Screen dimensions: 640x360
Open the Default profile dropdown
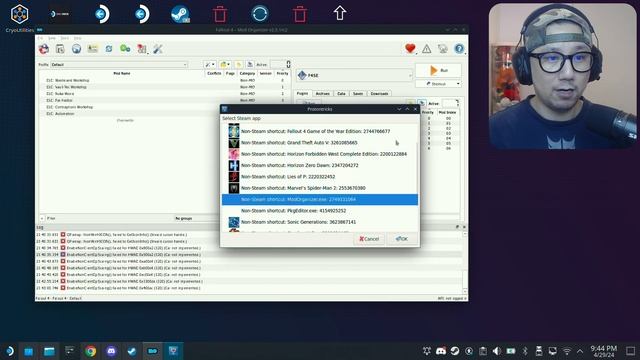pyautogui.click(x=119, y=64)
